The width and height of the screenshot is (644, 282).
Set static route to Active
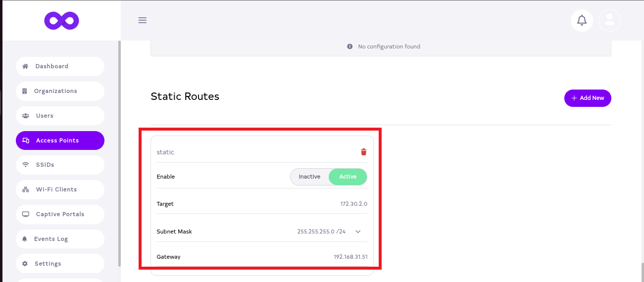[x=348, y=177]
